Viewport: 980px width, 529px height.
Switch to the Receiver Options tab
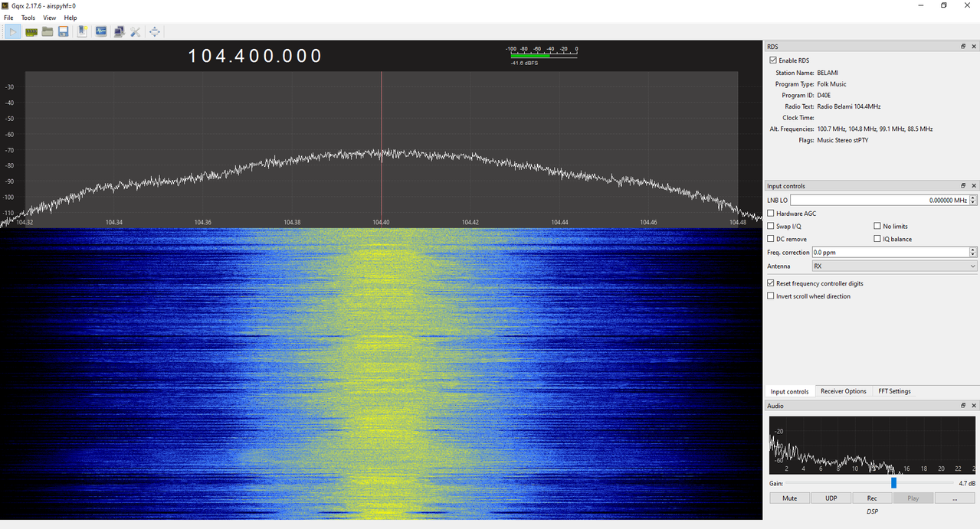click(x=844, y=391)
